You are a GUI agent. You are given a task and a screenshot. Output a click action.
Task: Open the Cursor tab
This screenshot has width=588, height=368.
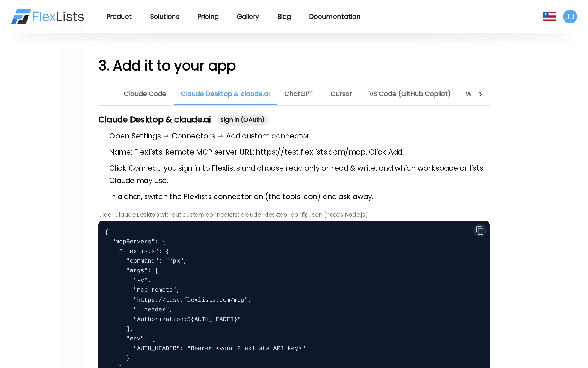point(341,94)
